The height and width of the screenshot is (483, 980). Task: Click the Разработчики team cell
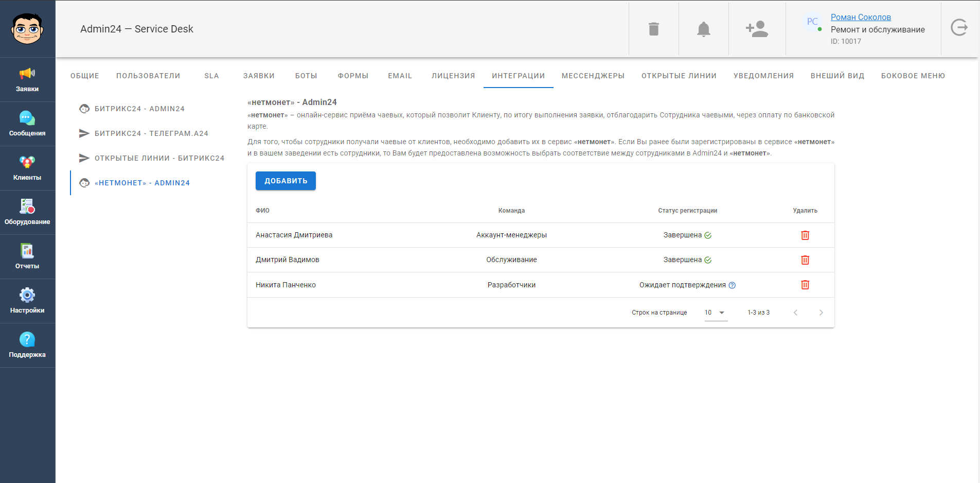point(511,285)
